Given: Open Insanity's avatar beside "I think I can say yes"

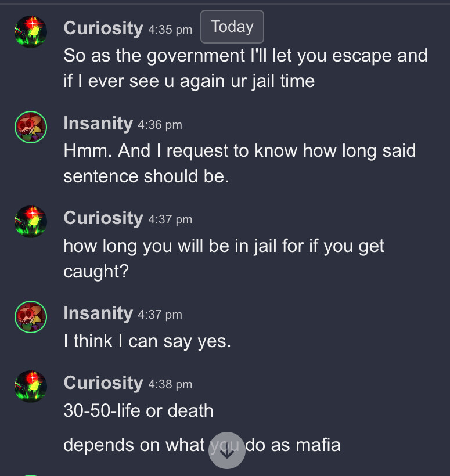Looking at the screenshot, I should tap(31, 317).
